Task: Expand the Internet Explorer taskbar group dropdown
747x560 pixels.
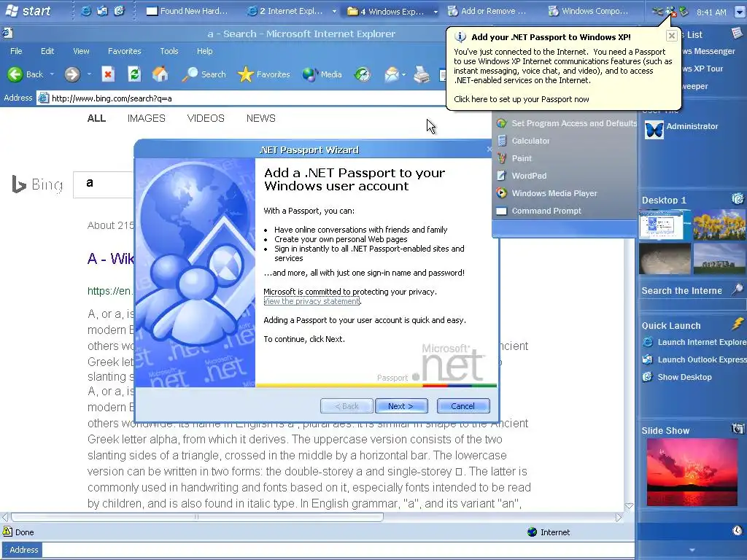Action: [x=334, y=12]
